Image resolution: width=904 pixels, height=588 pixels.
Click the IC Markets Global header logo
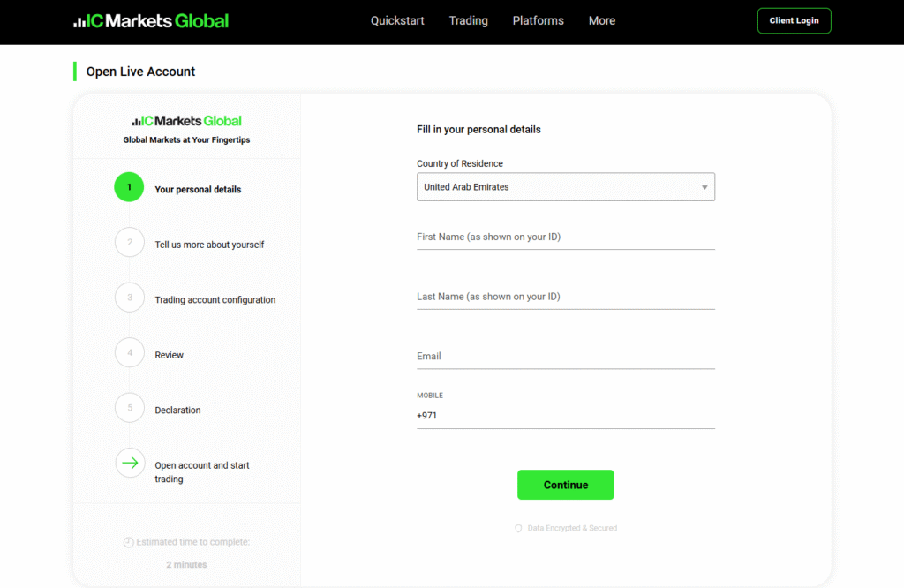click(151, 20)
